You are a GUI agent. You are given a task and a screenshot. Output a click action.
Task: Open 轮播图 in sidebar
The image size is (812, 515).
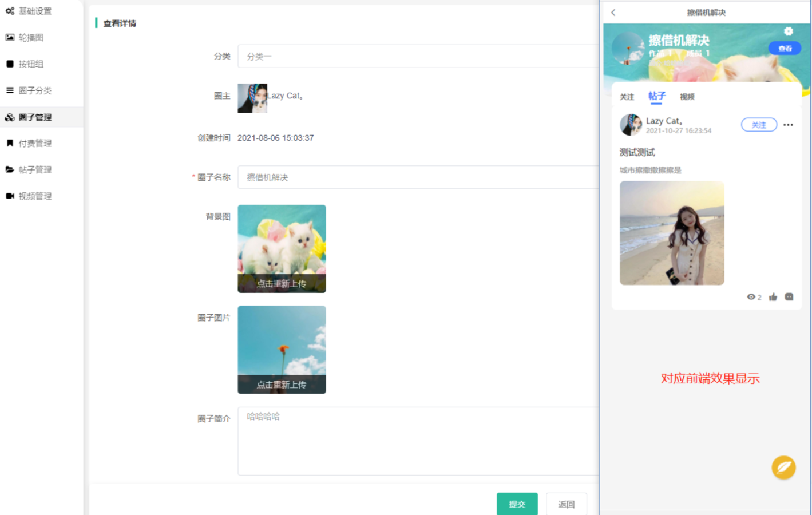tap(31, 38)
